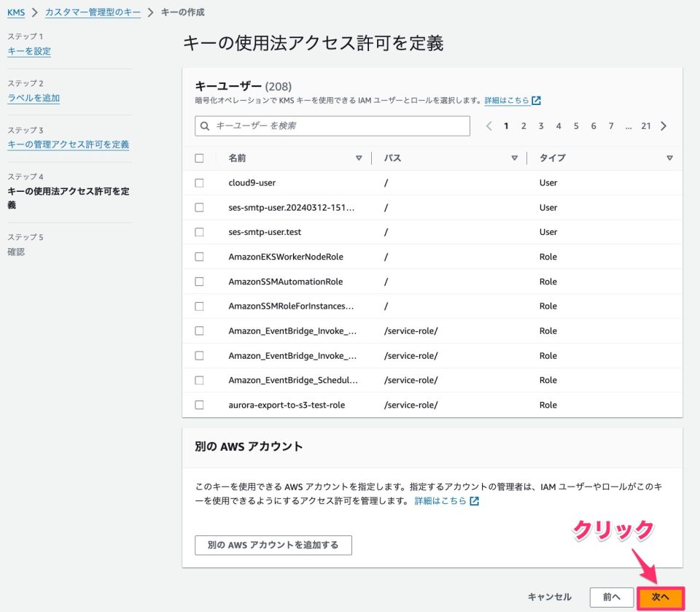Click the external link icon in 別の AWS アカウント section
Viewport: 700px width, 612px height.
(x=475, y=500)
